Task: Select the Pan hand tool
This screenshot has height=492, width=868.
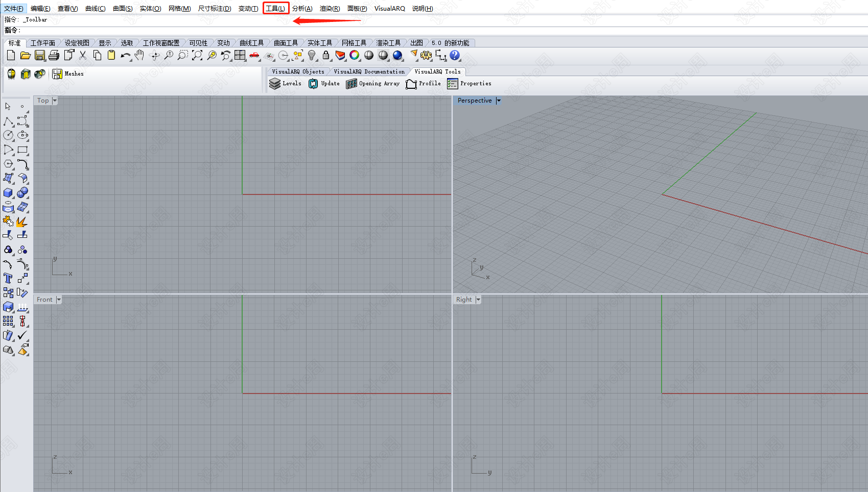Action: pos(139,55)
